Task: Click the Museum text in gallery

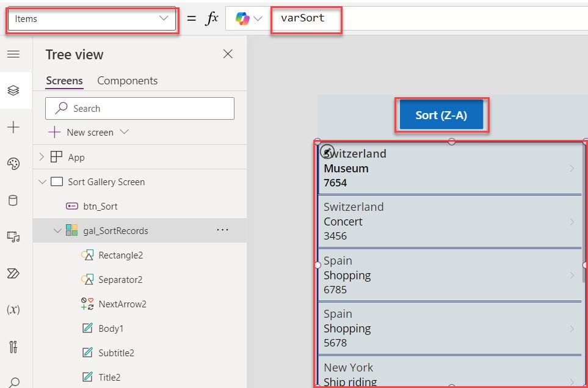Action: tap(346, 169)
